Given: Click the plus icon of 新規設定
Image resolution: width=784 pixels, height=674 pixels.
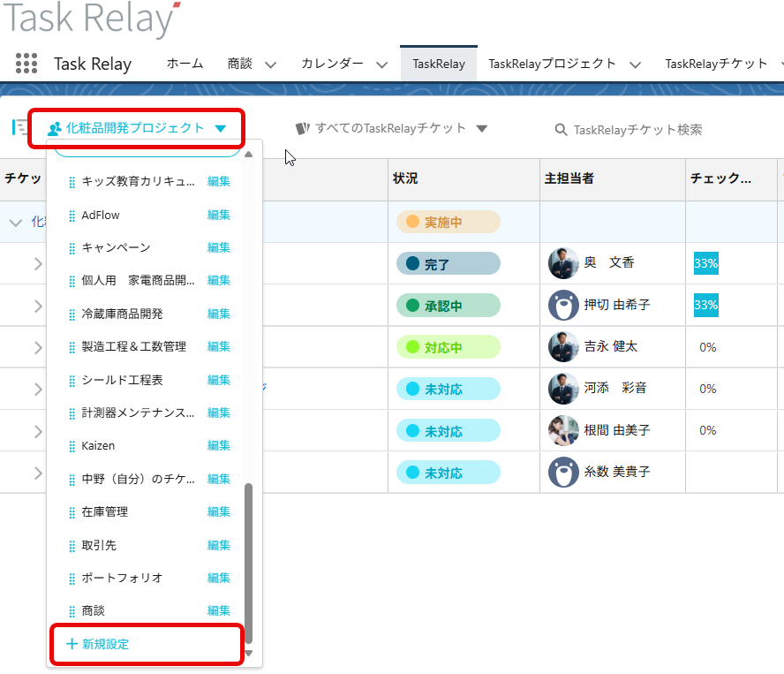Looking at the screenshot, I should 72,644.
